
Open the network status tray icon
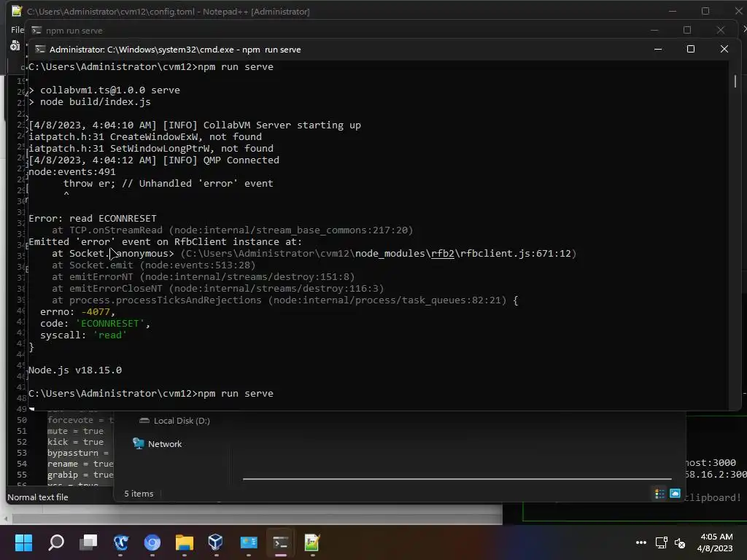coord(661,542)
